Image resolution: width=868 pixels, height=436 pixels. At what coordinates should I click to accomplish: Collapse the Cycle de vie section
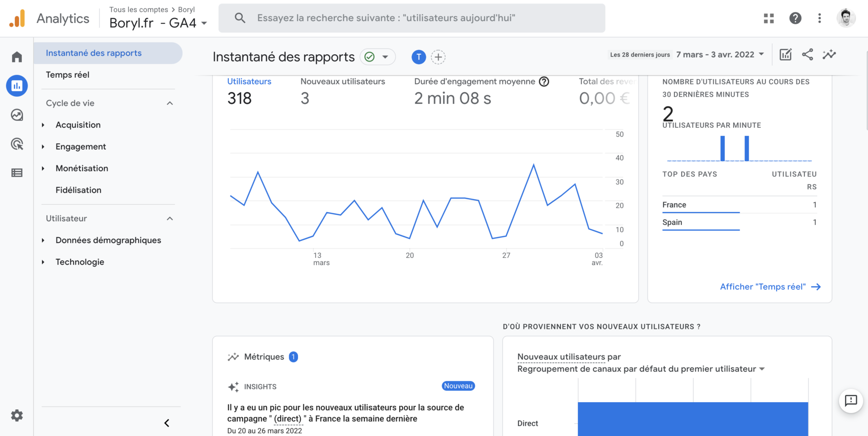click(x=170, y=103)
